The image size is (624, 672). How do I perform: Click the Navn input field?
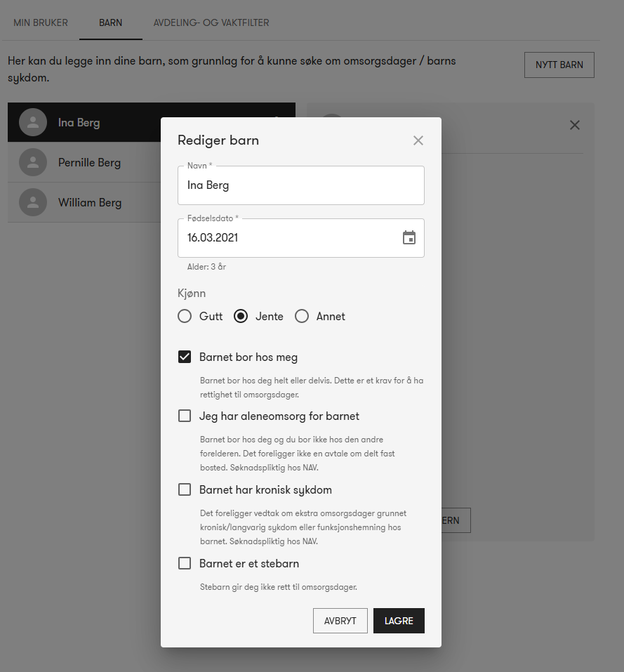(301, 186)
